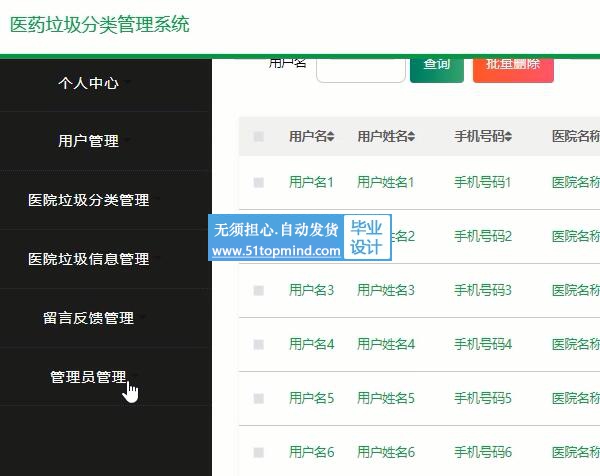This screenshot has width=600, height=476.
Task: Click cell text 用户姓名4
Action: (x=386, y=344)
